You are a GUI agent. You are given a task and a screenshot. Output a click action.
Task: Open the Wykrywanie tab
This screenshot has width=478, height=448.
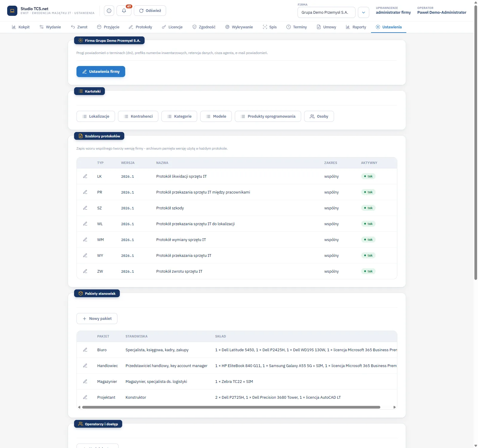point(239,27)
